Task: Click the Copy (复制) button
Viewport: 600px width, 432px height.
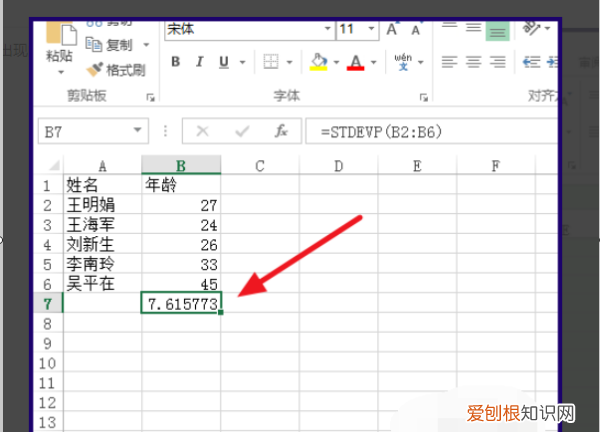Action: click(109, 45)
